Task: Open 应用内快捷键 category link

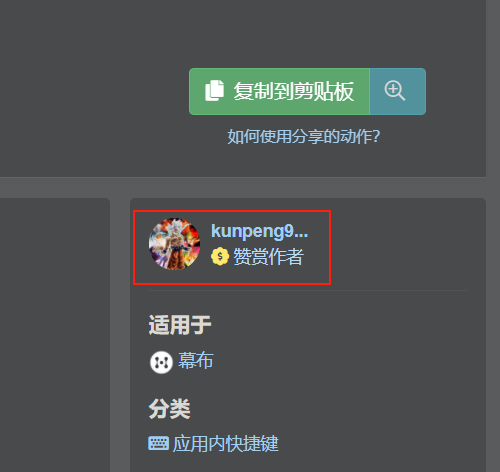Action: 225,444
